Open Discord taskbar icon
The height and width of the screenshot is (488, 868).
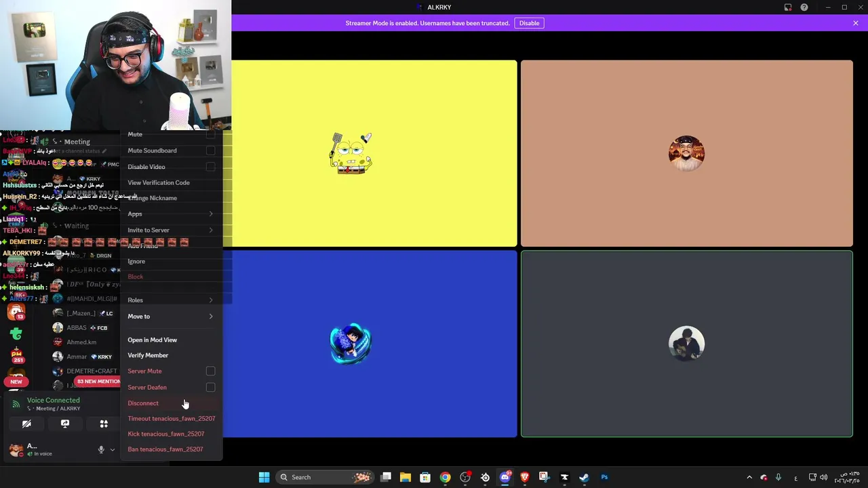pos(505,477)
